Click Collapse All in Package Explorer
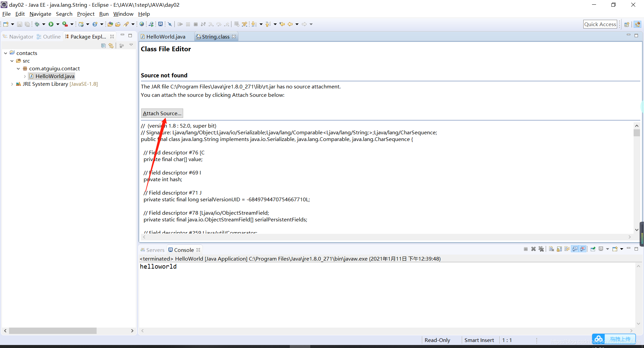 click(x=103, y=46)
